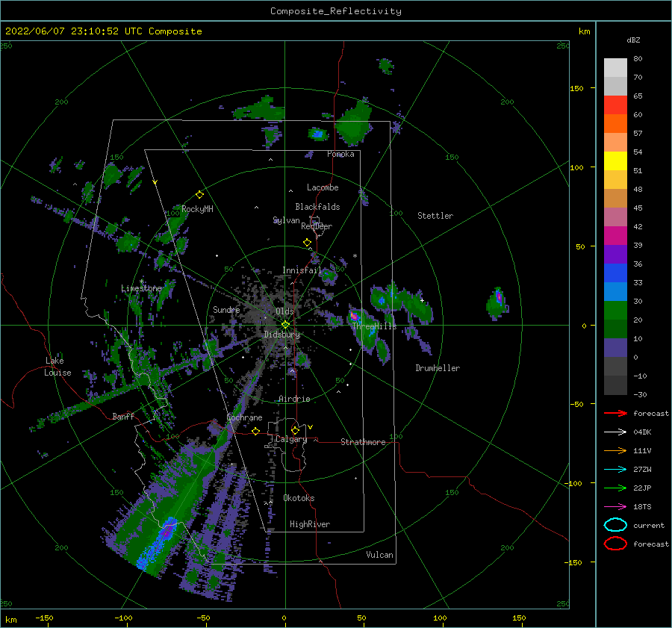Select the Ponoka label
Image resolution: width=672 pixels, height=628 pixels.
[340, 154]
